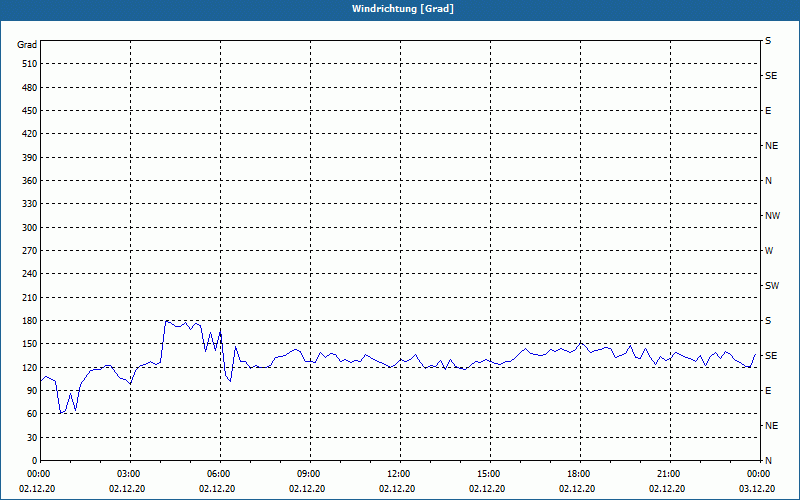Select the 150 y-axis value
The height and width of the screenshot is (500, 800).
coord(30,344)
